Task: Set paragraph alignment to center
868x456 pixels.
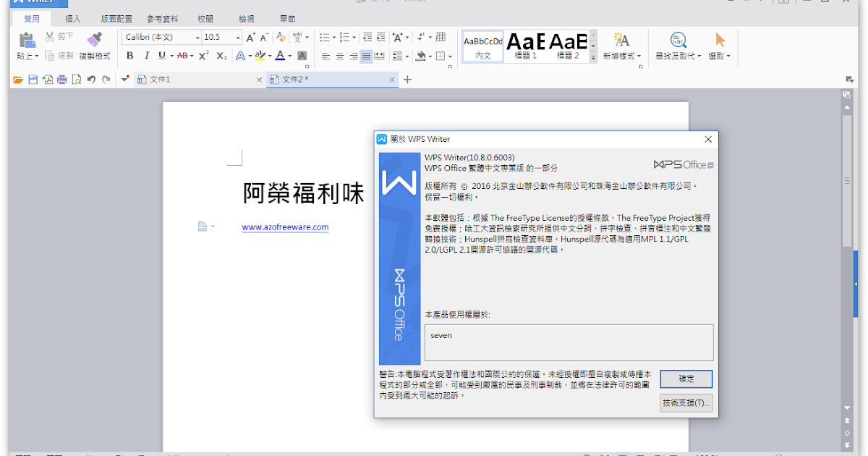Action: 339,56
